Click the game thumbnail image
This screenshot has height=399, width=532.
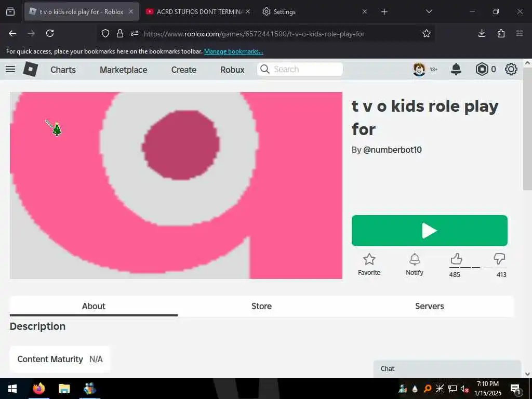(176, 185)
